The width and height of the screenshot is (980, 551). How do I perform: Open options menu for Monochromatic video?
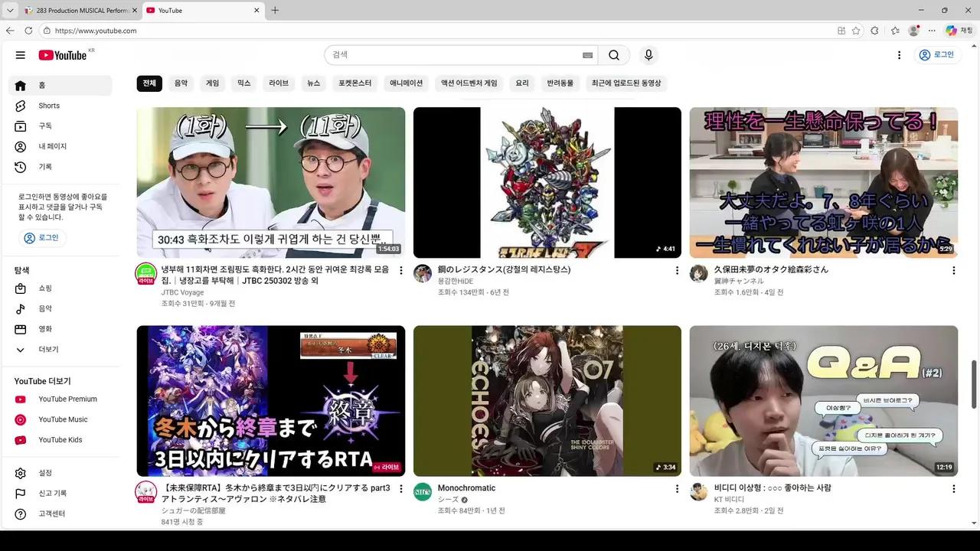(677, 488)
